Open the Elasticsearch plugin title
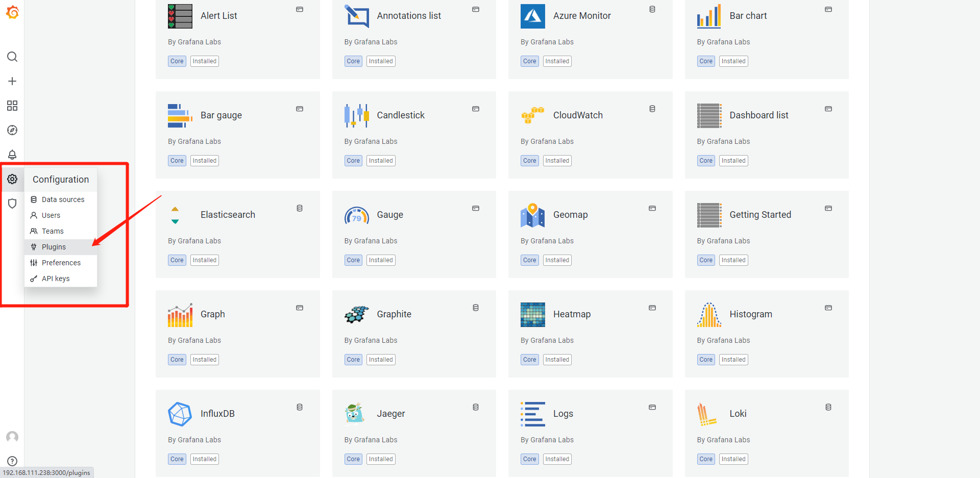Image resolution: width=980 pixels, height=478 pixels. pyautogui.click(x=228, y=215)
